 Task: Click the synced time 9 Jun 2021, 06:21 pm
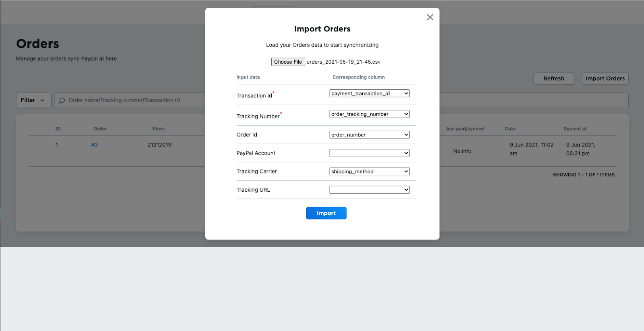click(580, 149)
